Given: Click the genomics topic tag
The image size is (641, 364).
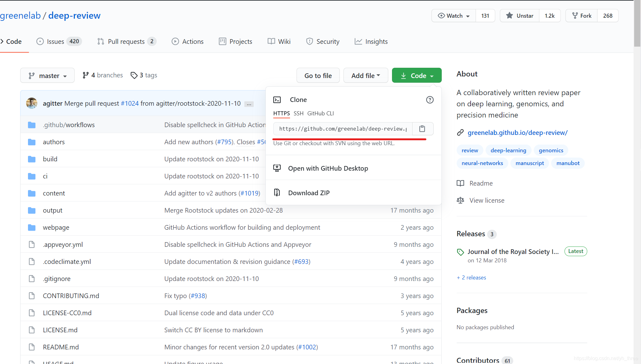Looking at the screenshot, I should click(551, 150).
